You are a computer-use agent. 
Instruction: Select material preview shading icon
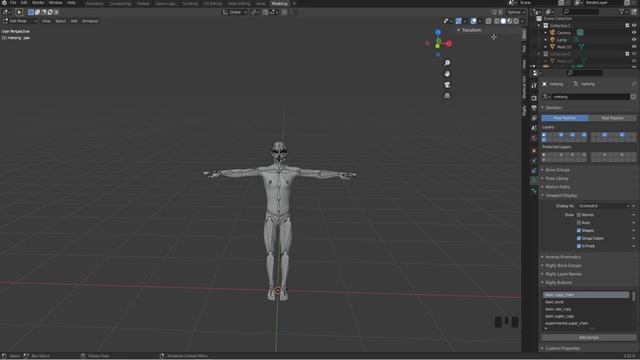point(509,21)
